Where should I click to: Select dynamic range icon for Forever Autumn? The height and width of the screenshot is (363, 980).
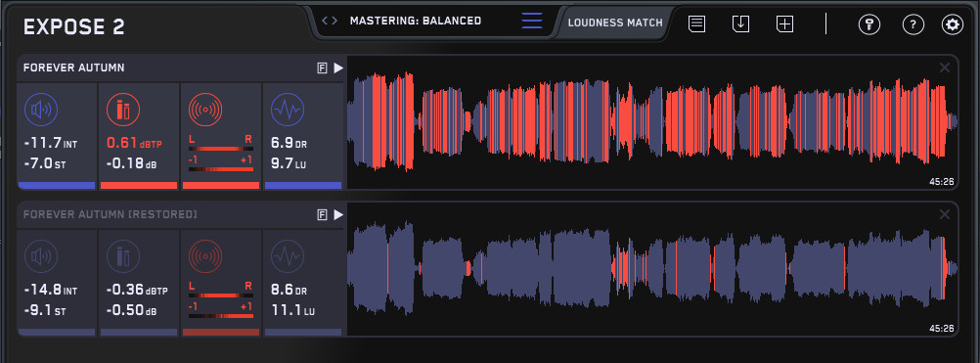(288, 110)
